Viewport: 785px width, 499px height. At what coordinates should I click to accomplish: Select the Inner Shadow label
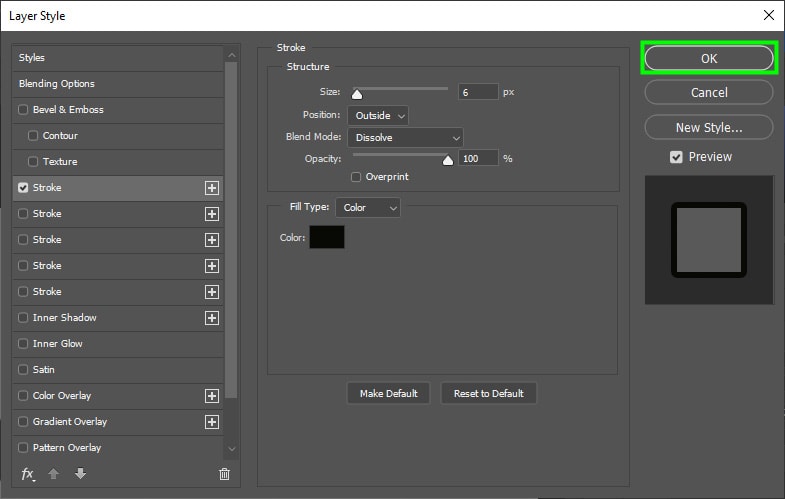(65, 318)
